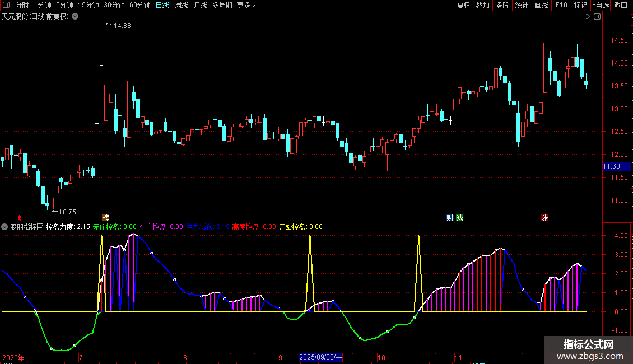
Task: Click the diamond icon above the price axis
Action: click(x=587, y=17)
